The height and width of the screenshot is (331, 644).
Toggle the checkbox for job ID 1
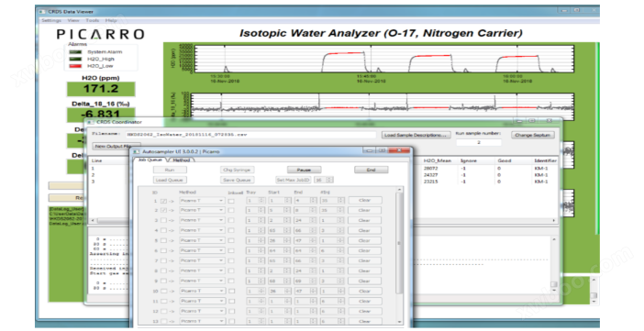(164, 201)
